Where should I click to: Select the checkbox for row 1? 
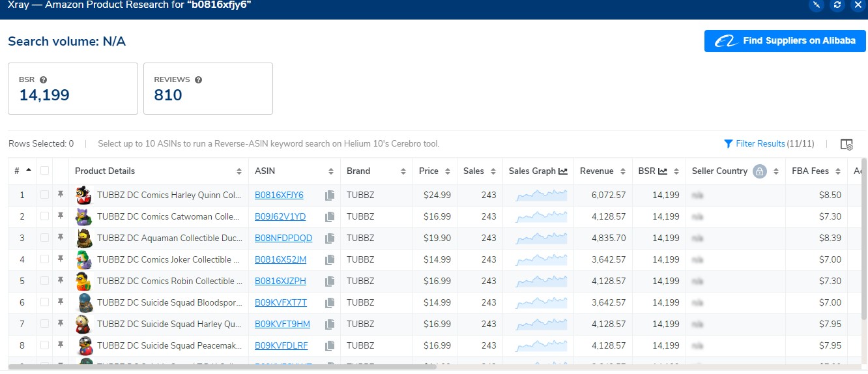point(44,195)
